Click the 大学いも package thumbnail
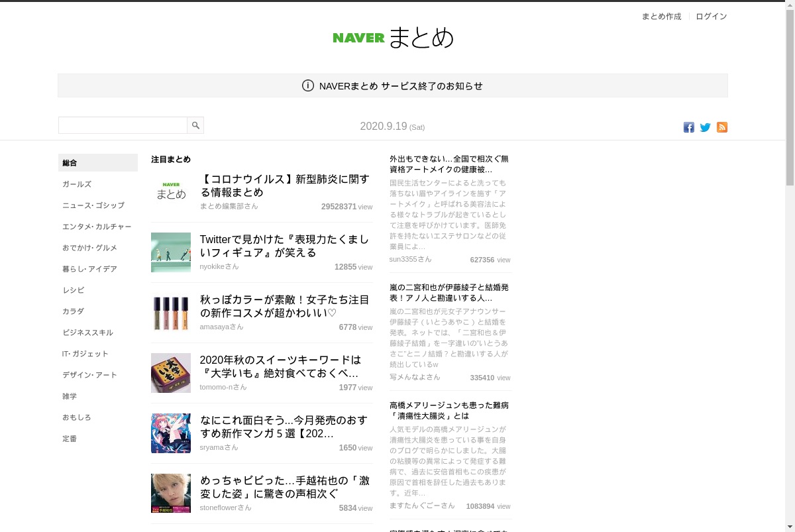The image size is (795, 532). coord(171,373)
